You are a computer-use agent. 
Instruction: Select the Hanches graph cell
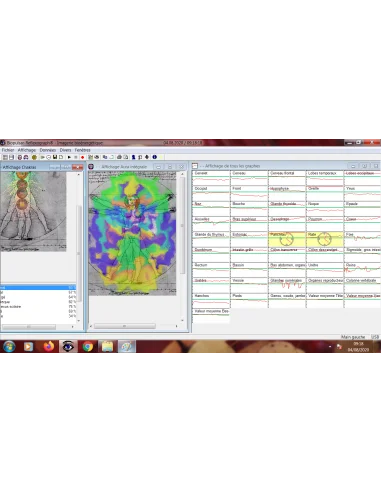coord(211,301)
